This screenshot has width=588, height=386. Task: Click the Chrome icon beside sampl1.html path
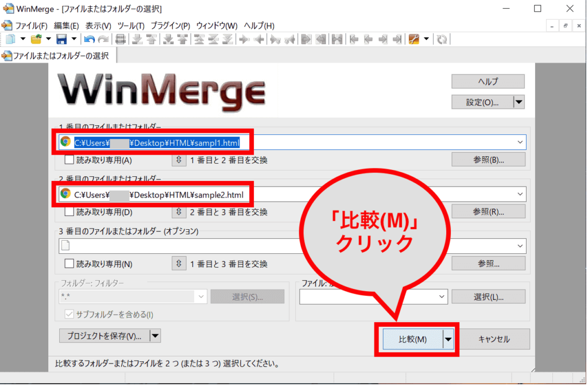coord(65,142)
